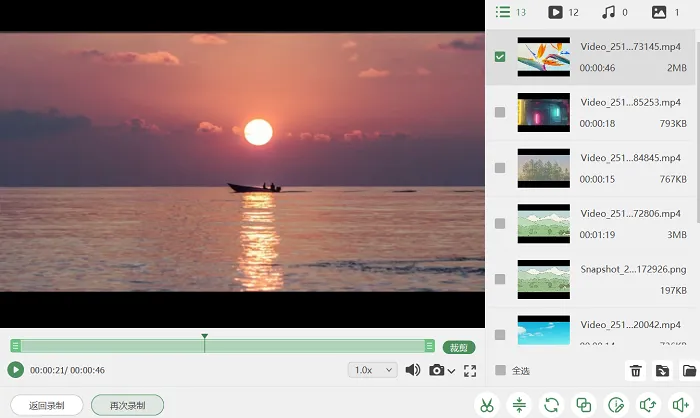Open the edit media info icon
The height and width of the screenshot is (418, 700).
(616, 405)
